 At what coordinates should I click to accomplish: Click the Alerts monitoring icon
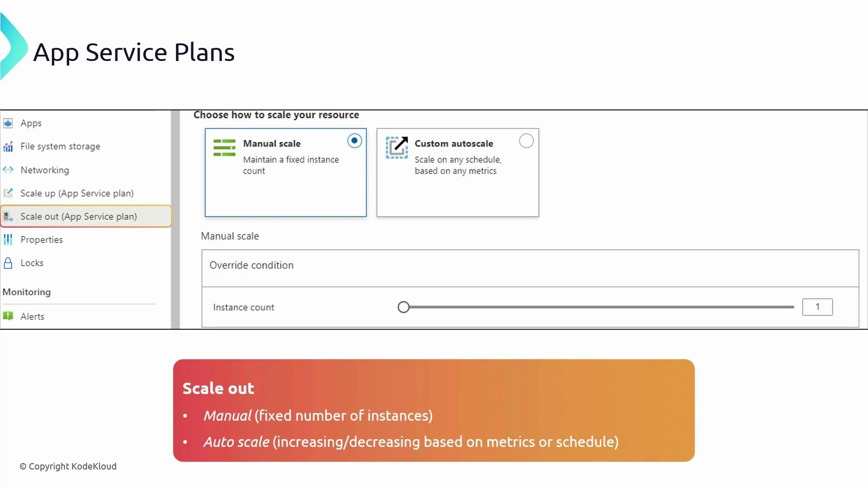coord(8,316)
